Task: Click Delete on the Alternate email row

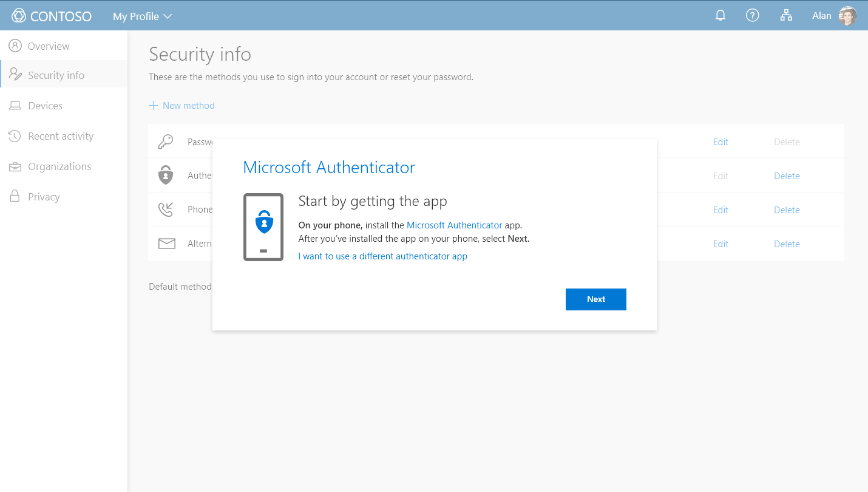Action: pyautogui.click(x=787, y=244)
